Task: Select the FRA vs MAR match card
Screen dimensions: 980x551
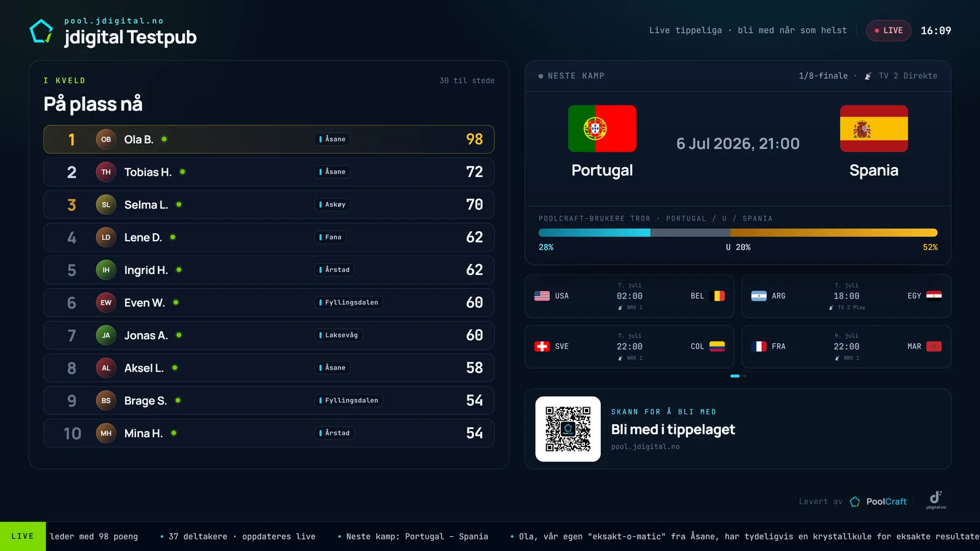Action: [846, 347]
